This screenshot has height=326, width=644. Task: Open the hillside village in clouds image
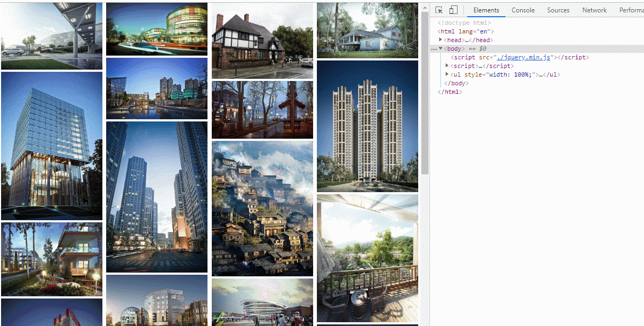[262, 208]
